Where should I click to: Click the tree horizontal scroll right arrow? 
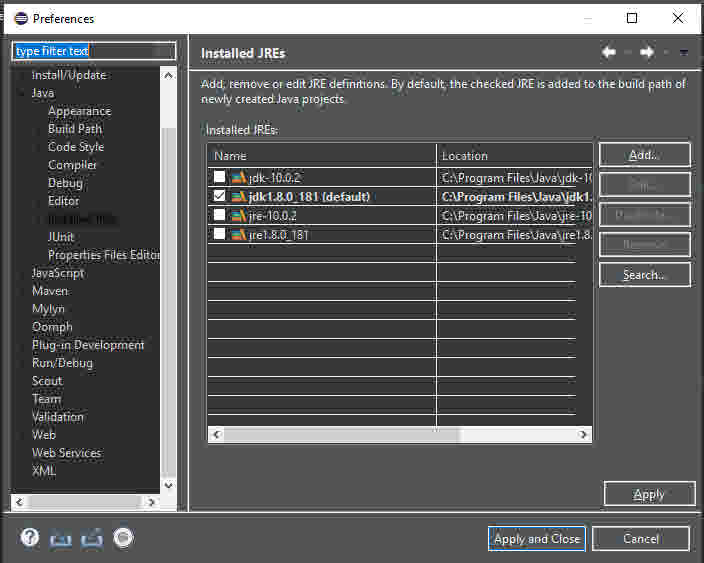[151, 501]
